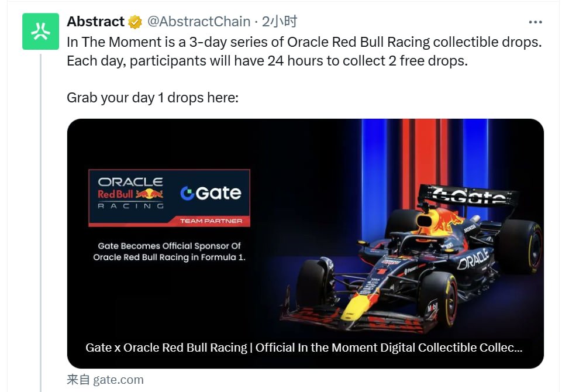Screen dimensions: 562x392
Task: Open the tweet via the 2小时 timestamp
Action: click(280, 22)
